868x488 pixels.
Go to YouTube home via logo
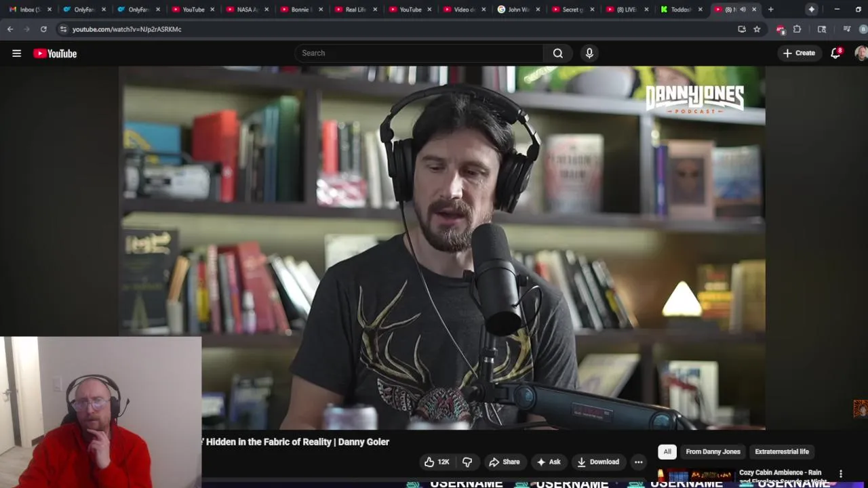(55, 54)
